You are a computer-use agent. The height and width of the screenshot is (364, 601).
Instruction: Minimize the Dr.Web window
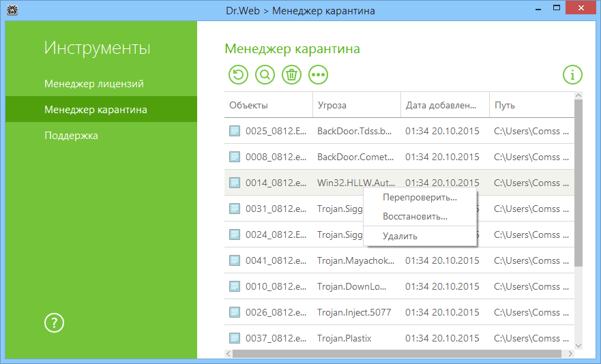[538, 8]
